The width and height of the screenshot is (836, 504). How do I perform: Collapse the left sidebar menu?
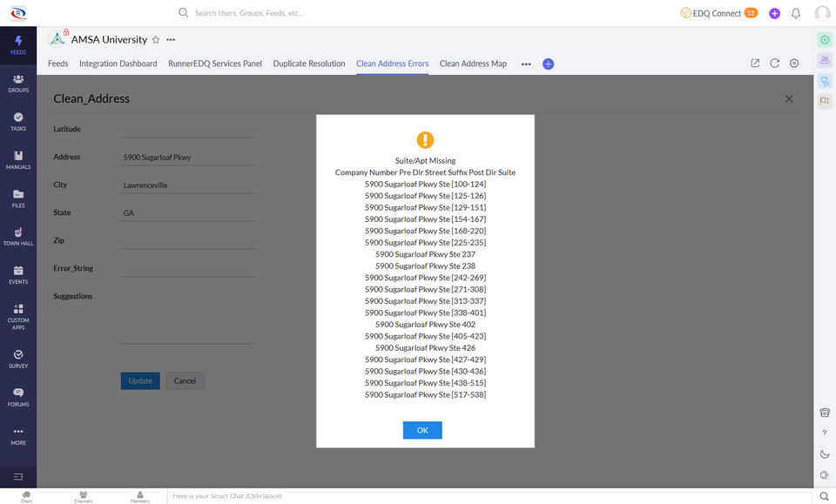18,476
